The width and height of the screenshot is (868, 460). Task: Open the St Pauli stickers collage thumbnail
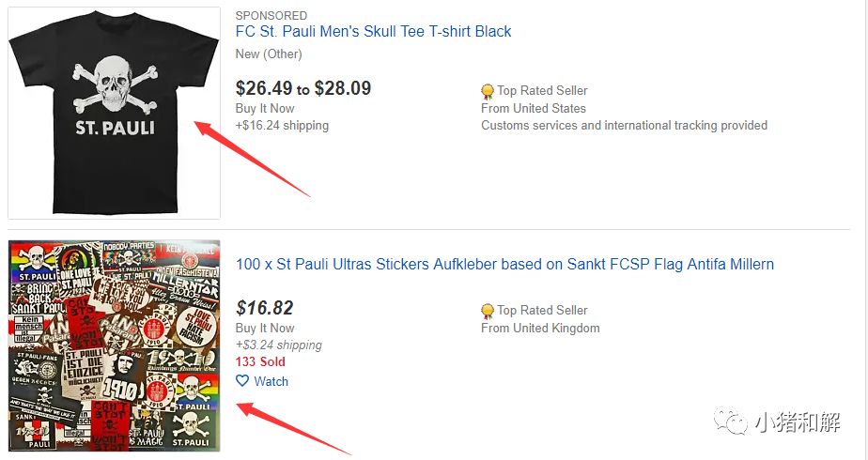click(114, 345)
